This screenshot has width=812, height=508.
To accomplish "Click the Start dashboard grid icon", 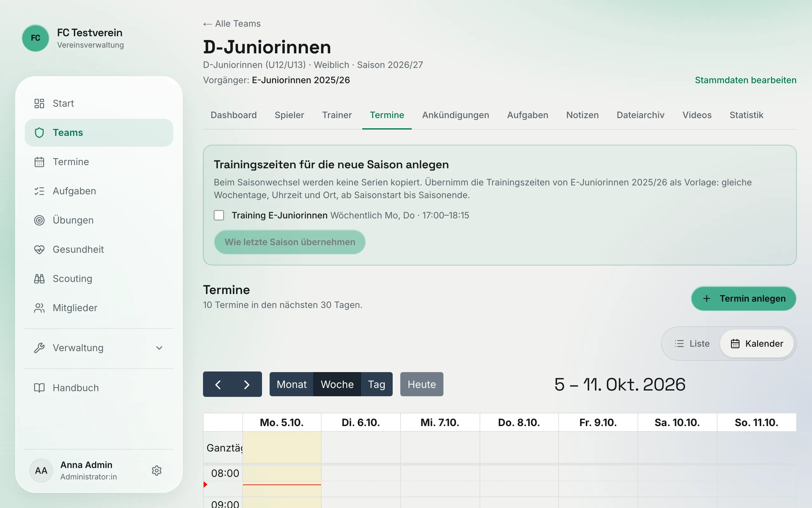I will (x=39, y=104).
